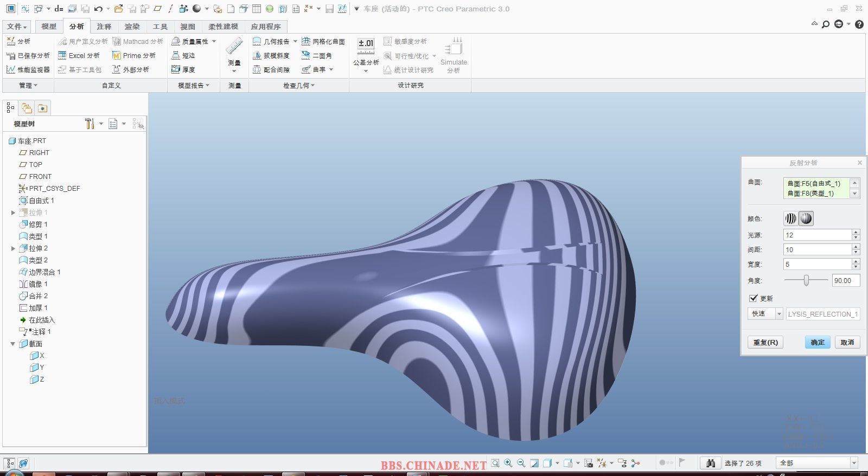Open the 渲染 render tab

132,27
